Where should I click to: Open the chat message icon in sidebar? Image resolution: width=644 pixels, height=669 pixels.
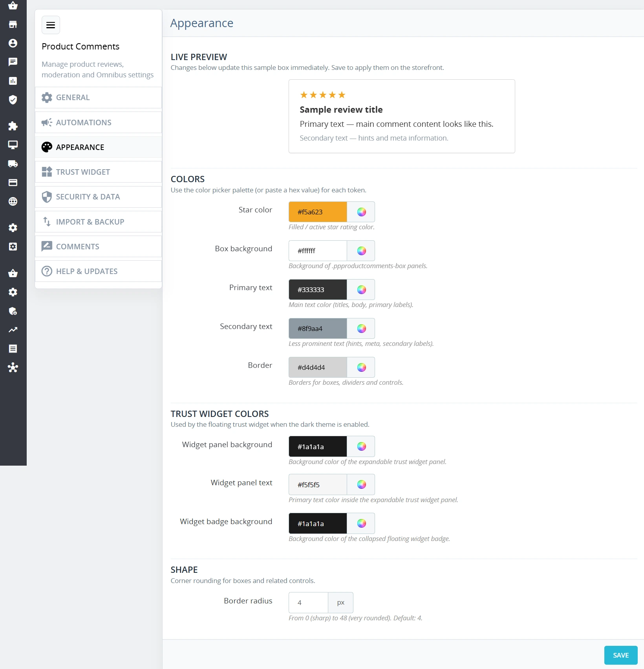click(x=13, y=62)
